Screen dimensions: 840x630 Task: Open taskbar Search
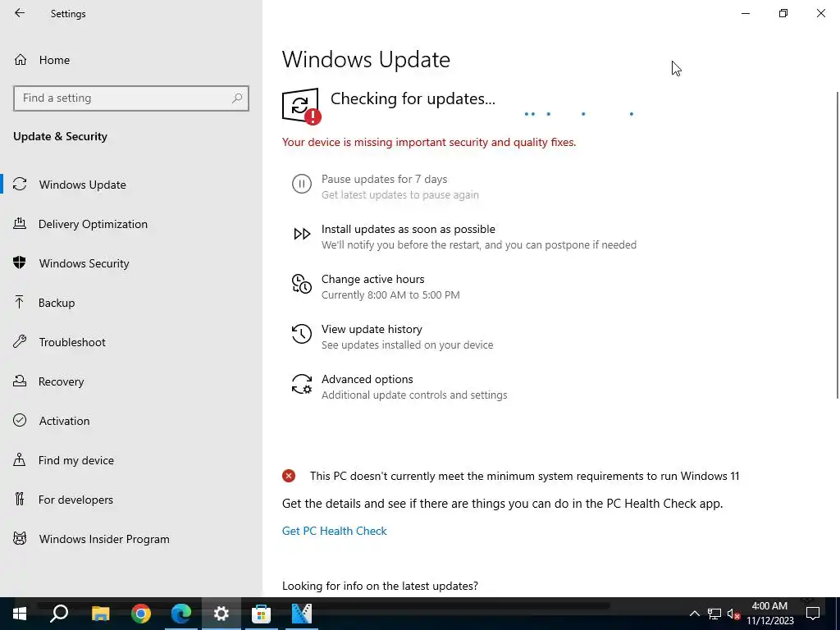coord(59,614)
